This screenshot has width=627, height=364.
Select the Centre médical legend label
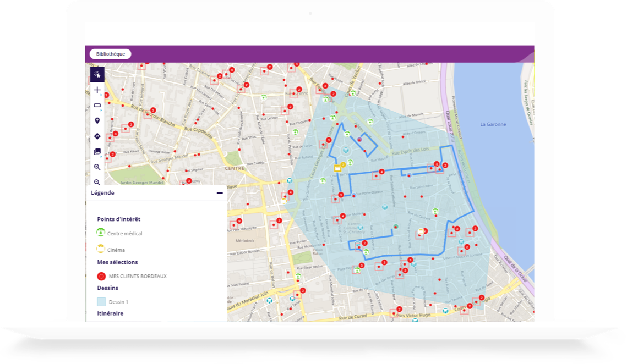point(125,234)
